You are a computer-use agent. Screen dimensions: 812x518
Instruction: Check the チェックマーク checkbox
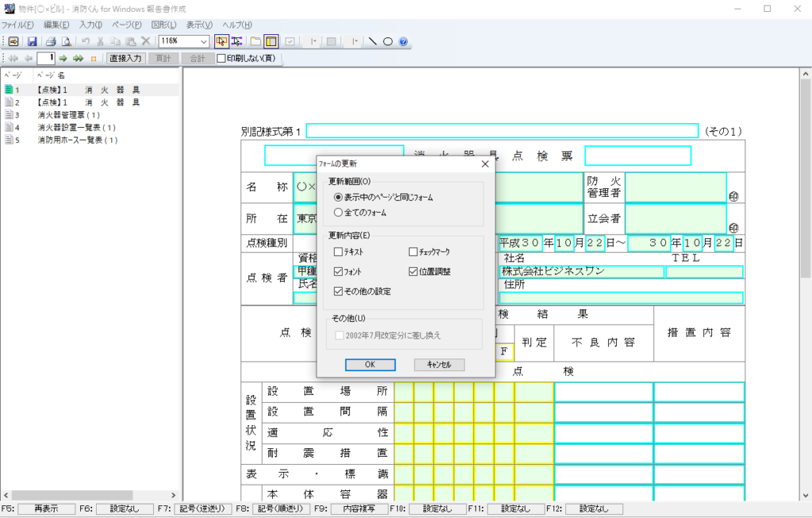(413, 251)
